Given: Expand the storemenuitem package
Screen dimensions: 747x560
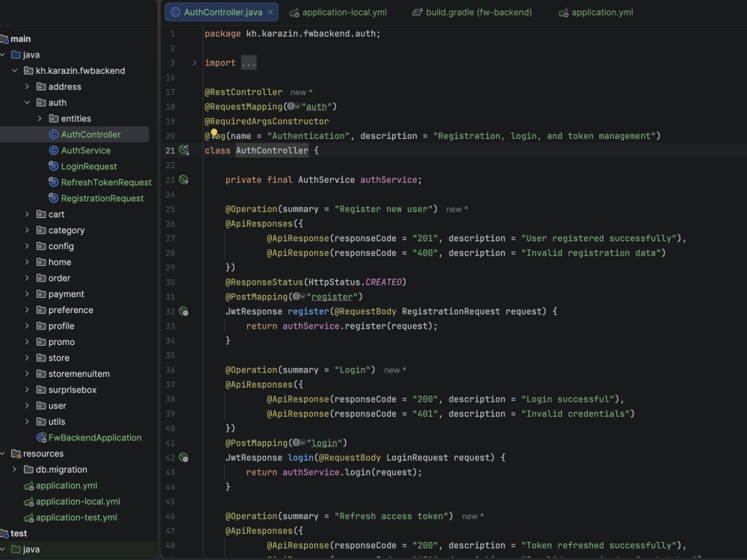Looking at the screenshot, I should tap(27, 374).
